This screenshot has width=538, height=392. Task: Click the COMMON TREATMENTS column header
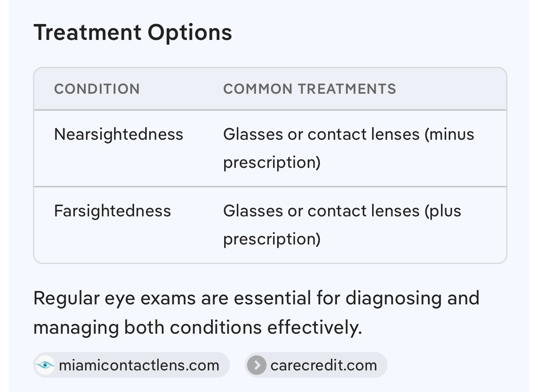click(x=309, y=89)
